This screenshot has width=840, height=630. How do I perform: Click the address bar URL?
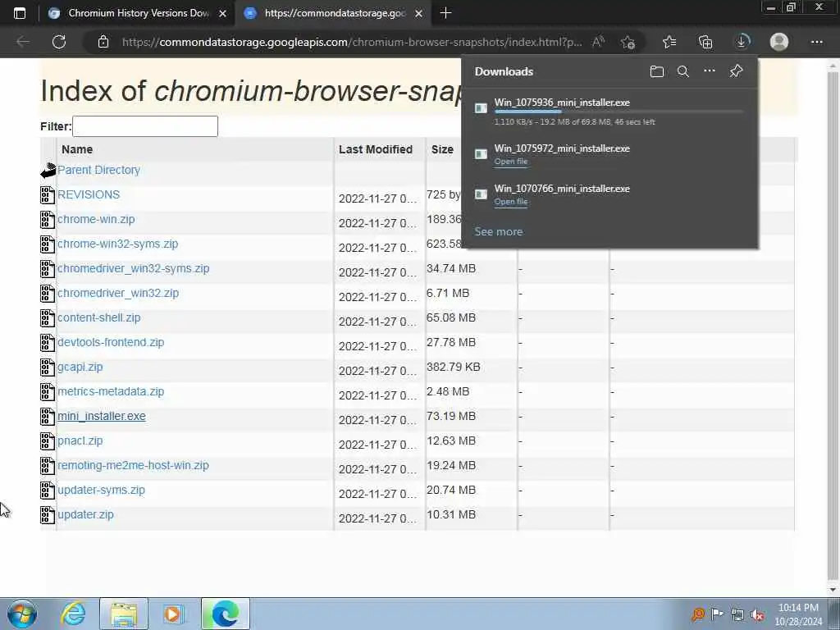(352, 42)
